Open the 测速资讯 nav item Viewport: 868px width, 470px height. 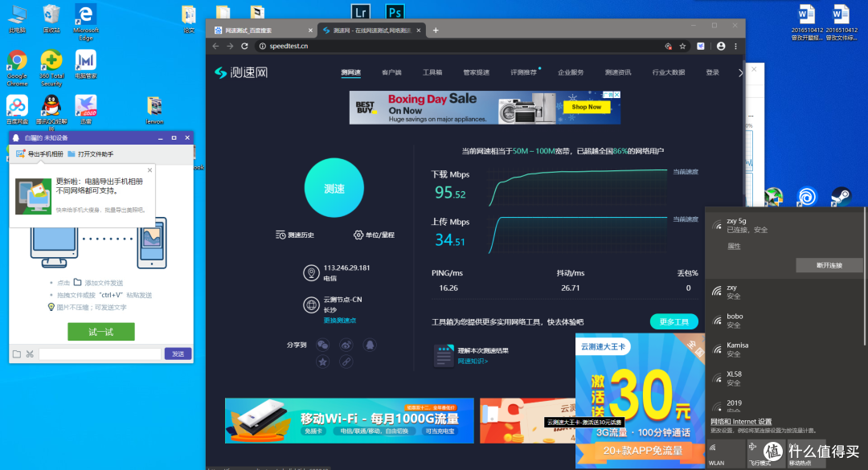pyautogui.click(x=618, y=72)
